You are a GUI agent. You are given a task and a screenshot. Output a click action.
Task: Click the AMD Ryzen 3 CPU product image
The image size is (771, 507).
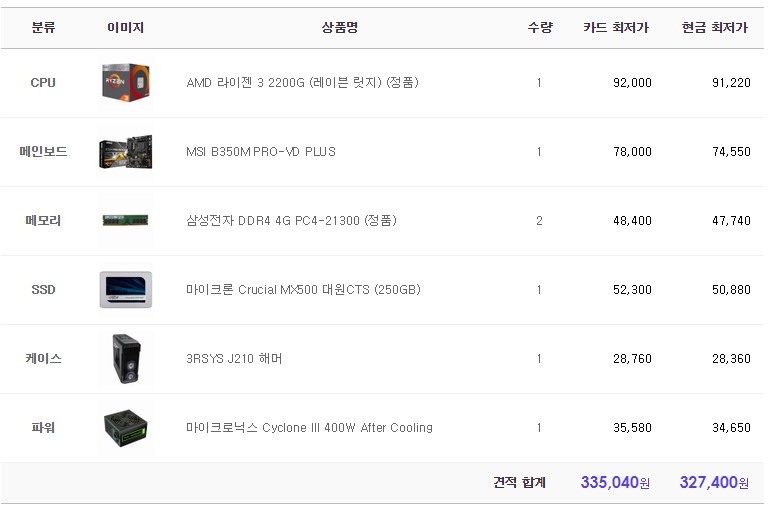click(126, 83)
